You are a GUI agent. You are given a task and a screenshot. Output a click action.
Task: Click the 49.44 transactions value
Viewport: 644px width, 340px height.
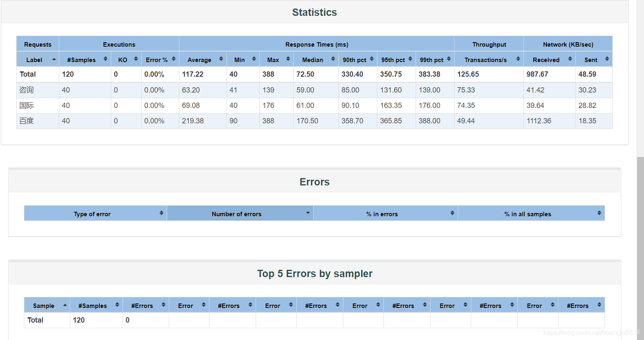(x=466, y=121)
